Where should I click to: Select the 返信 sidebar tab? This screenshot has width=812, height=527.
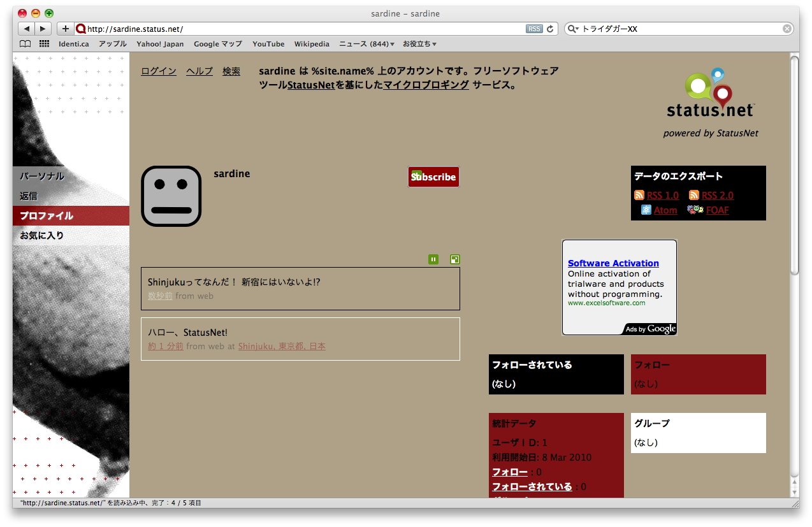coord(71,196)
